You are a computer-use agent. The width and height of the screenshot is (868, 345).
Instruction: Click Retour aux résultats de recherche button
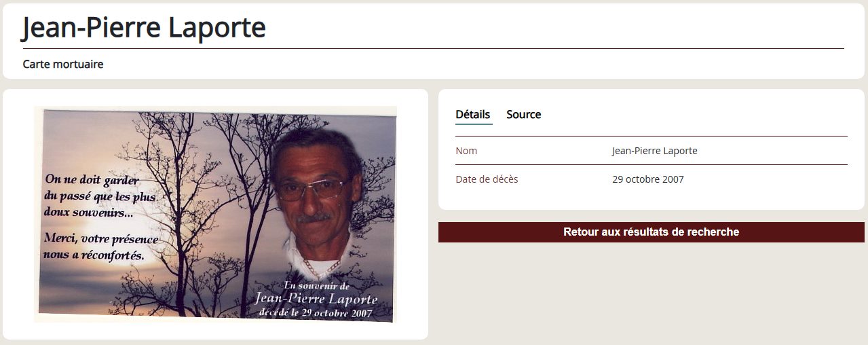(x=651, y=232)
